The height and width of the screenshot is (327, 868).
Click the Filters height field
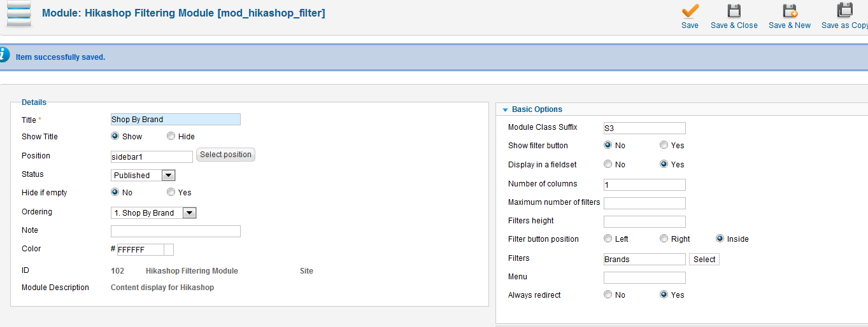point(644,221)
